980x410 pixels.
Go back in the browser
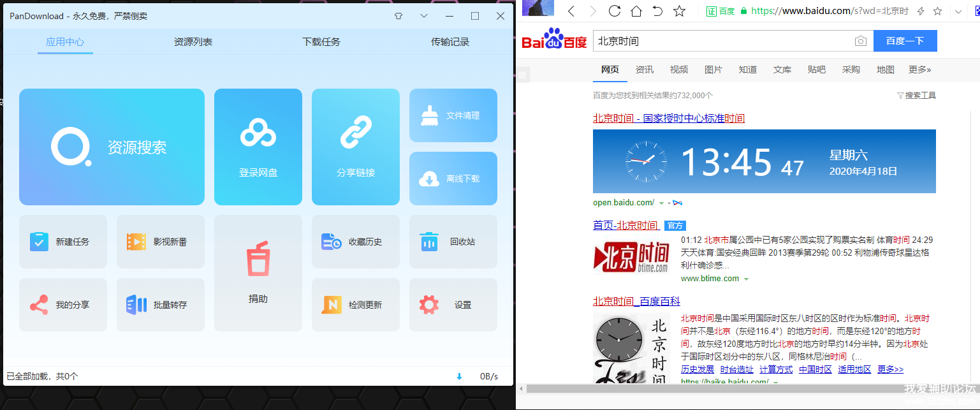click(x=571, y=11)
